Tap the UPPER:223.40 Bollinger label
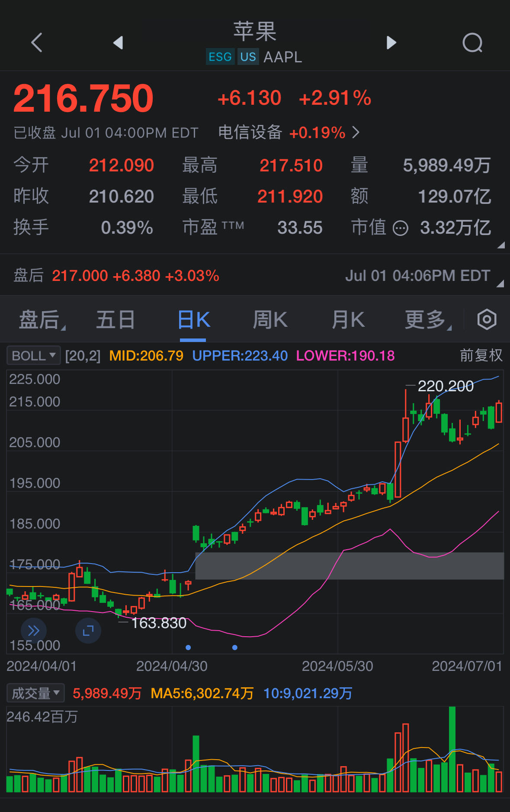510x812 pixels. (240, 356)
